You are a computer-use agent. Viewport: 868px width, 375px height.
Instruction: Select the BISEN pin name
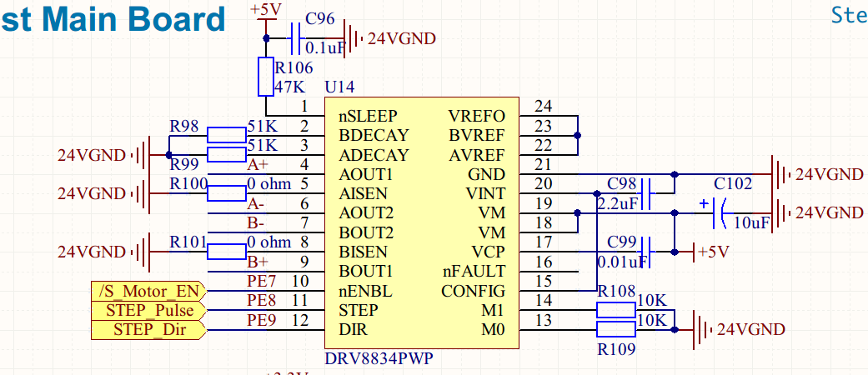363,252
